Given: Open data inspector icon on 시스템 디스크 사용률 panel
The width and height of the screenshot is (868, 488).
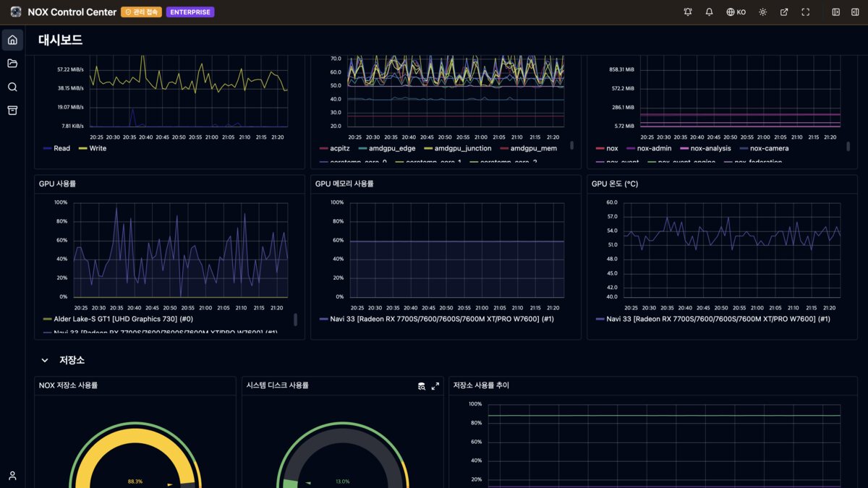Looking at the screenshot, I should tap(422, 386).
